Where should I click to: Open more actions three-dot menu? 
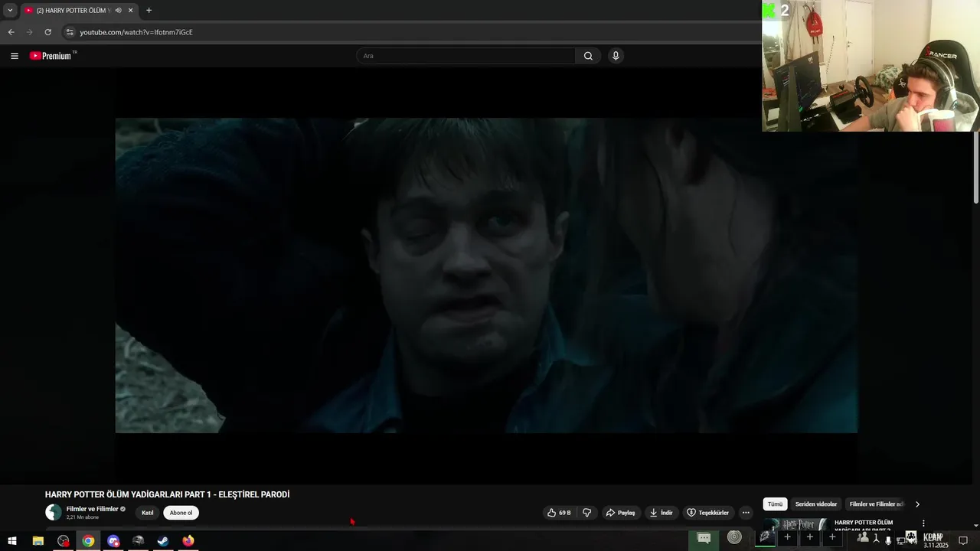(x=746, y=513)
